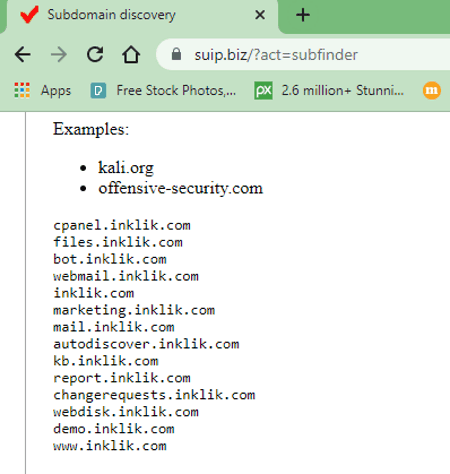Image resolution: width=450 pixels, height=474 pixels.
Task: Click the padlock site security icon
Action: (176, 54)
